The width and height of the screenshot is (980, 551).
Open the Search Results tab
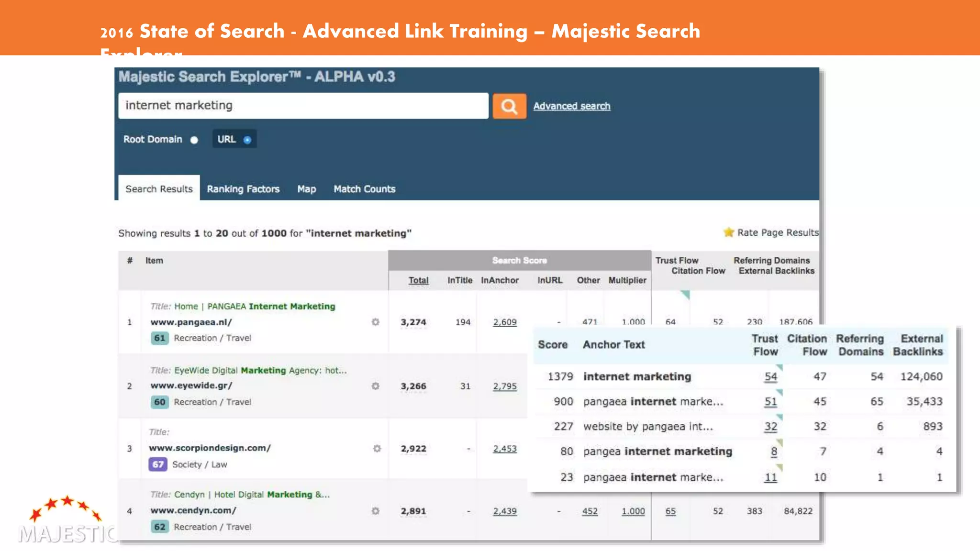click(x=159, y=188)
